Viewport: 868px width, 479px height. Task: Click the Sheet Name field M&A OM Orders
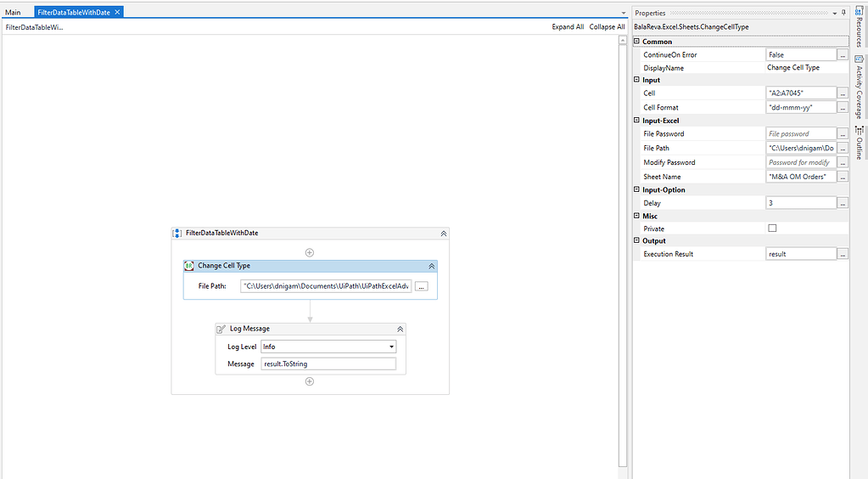[x=801, y=177]
